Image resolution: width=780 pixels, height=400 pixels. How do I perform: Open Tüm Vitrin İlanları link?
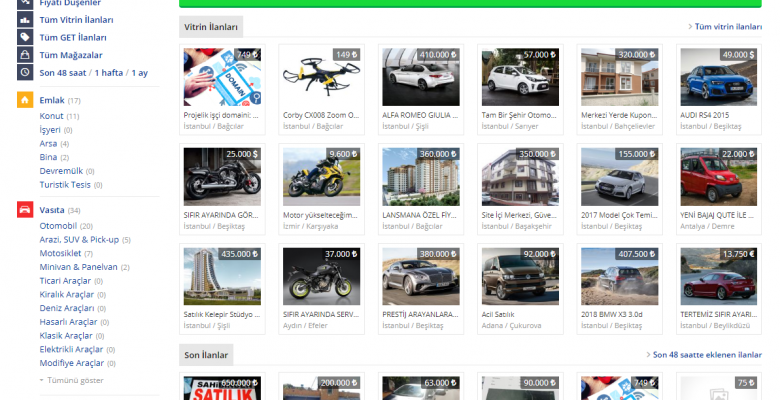click(77, 20)
